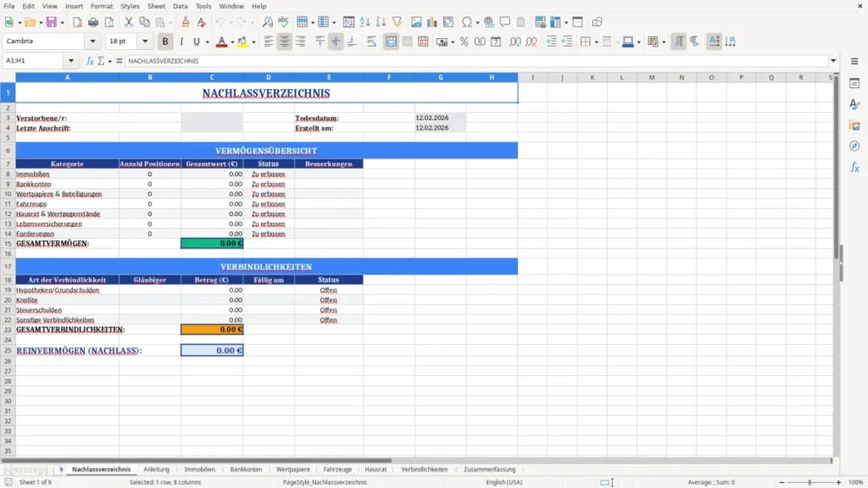Export directly as PDF
The height and width of the screenshot is (488, 868).
[x=77, y=22]
